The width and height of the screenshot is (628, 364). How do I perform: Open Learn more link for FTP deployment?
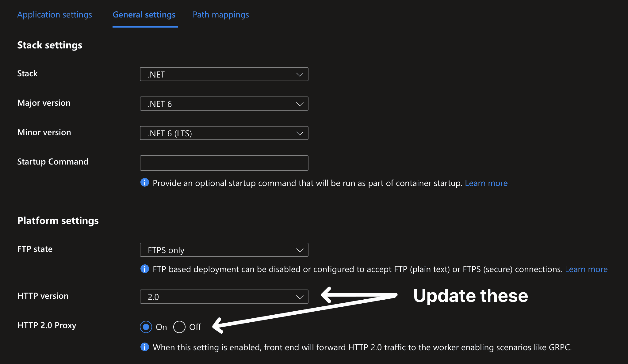click(x=586, y=269)
